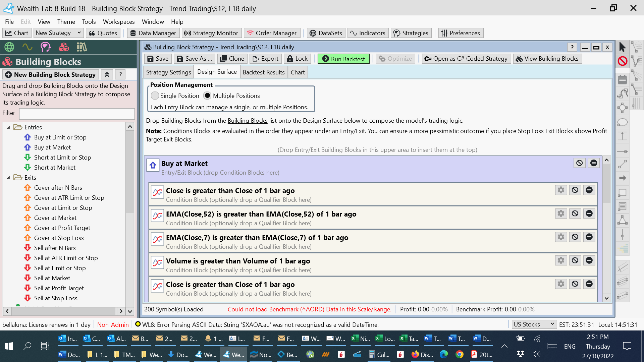The image size is (644, 362).
Task: Open settings gear for EMA(Close,7) condition
Action: click(x=561, y=237)
